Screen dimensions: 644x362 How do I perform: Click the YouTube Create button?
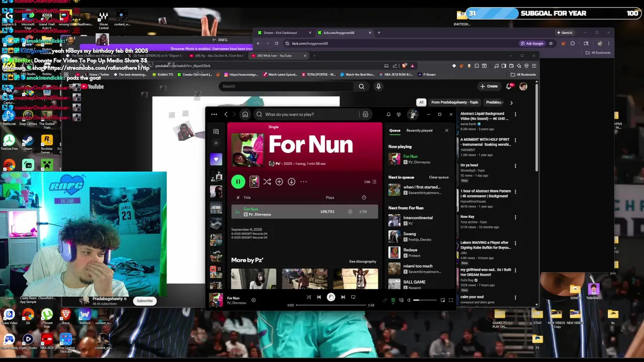pyautogui.click(x=489, y=86)
